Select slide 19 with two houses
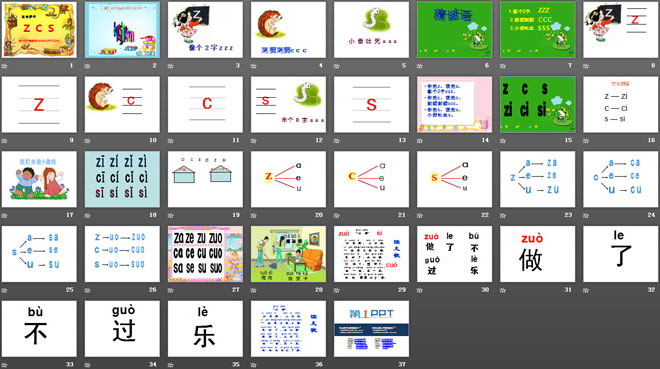Image resolution: width=660 pixels, height=369 pixels. coord(205,179)
